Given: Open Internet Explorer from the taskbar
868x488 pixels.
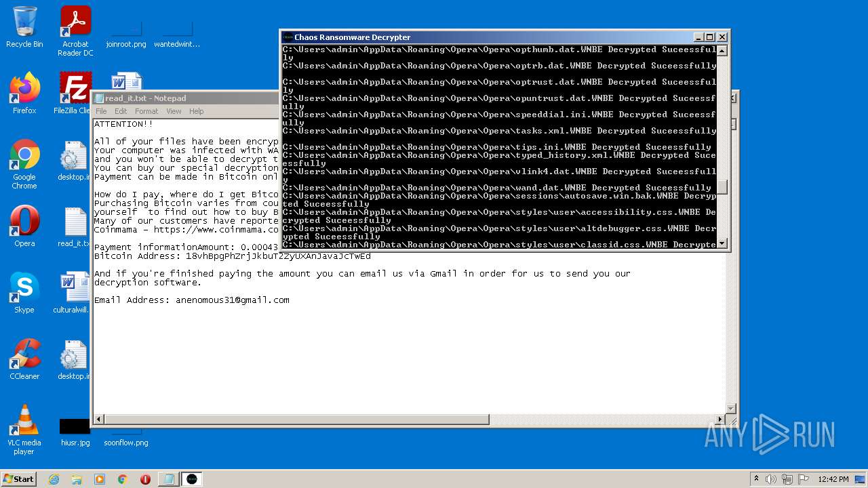Looking at the screenshot, I should (54, 479).
